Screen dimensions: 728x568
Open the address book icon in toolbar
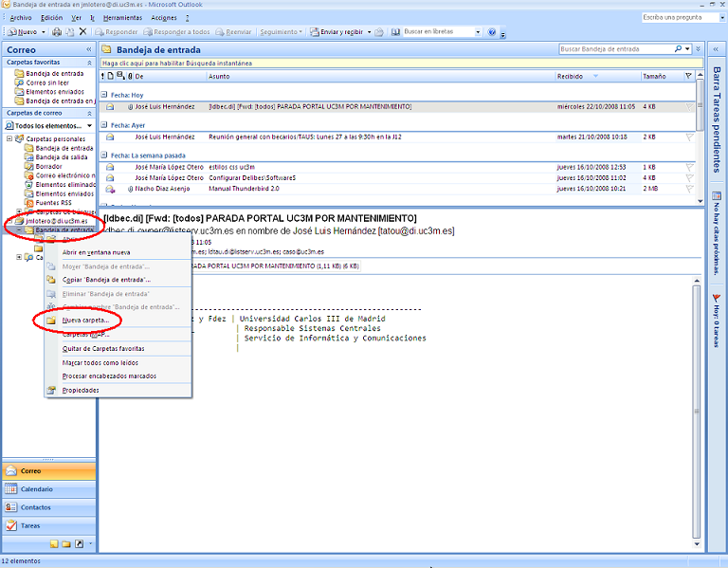(395, 31)
